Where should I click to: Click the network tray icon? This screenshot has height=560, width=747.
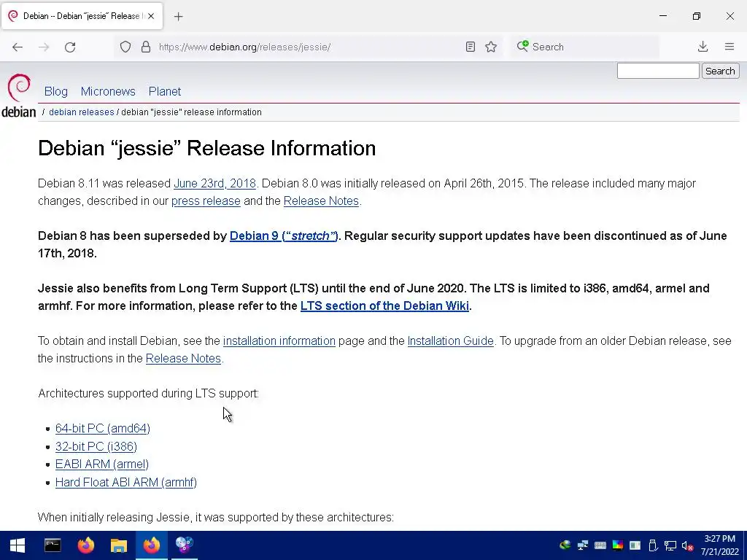[670, 545]
